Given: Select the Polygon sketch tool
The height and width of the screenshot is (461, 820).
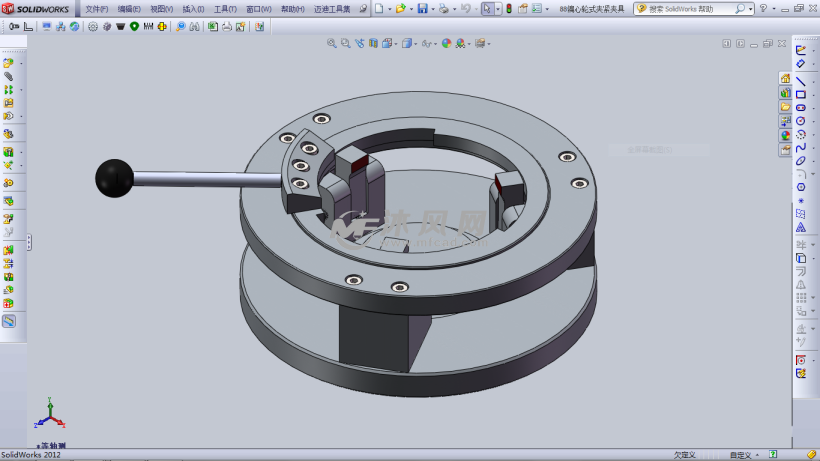Looking at the screenshot, I should click(801, 187).
